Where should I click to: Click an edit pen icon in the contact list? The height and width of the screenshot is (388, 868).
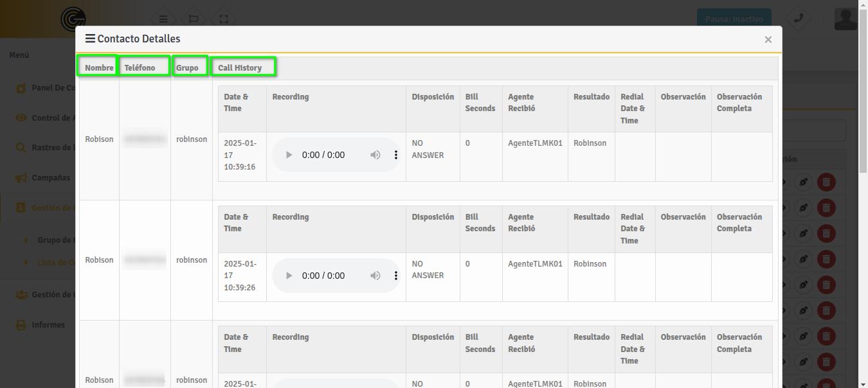[x=802, y=182]
